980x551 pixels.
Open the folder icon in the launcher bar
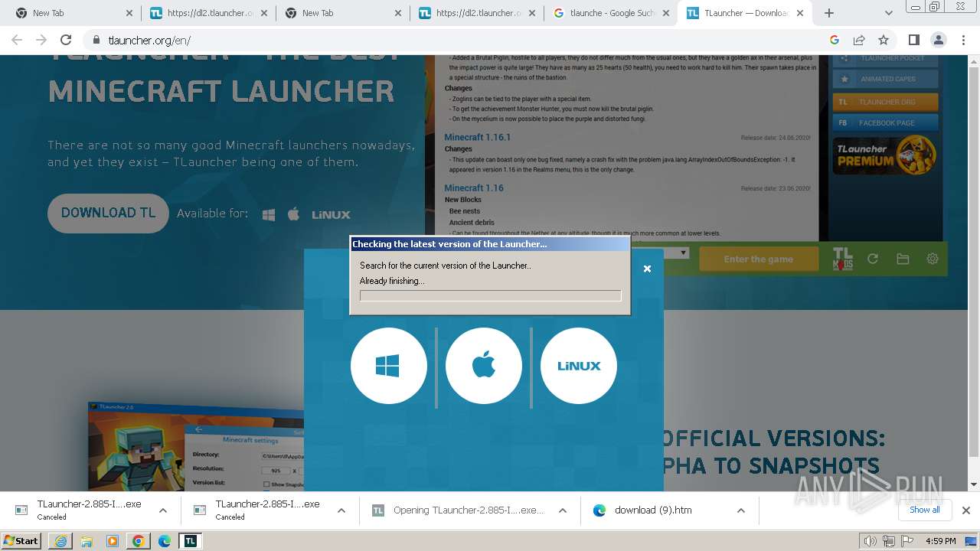[903, 259]
